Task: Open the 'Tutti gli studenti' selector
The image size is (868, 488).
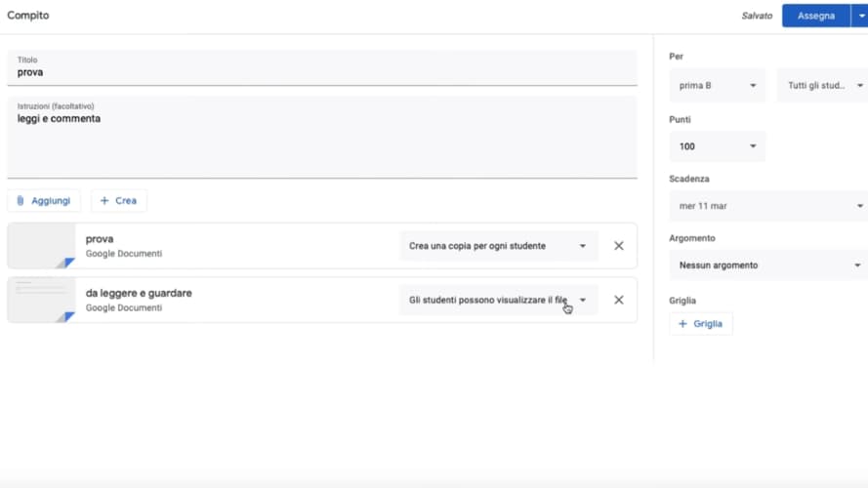Action: tap(823, 86)
